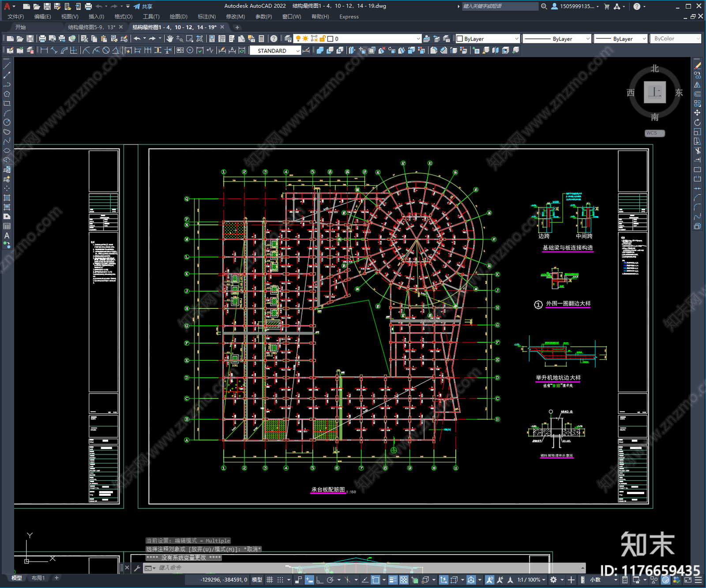This screenshot has height=588, width=706.
Task: Click the Plot (print) toolbar icon
Action: 42,39
